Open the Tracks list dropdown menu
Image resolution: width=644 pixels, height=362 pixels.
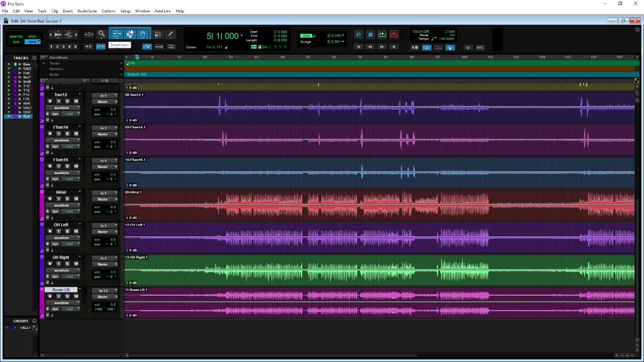click(34, 58)
